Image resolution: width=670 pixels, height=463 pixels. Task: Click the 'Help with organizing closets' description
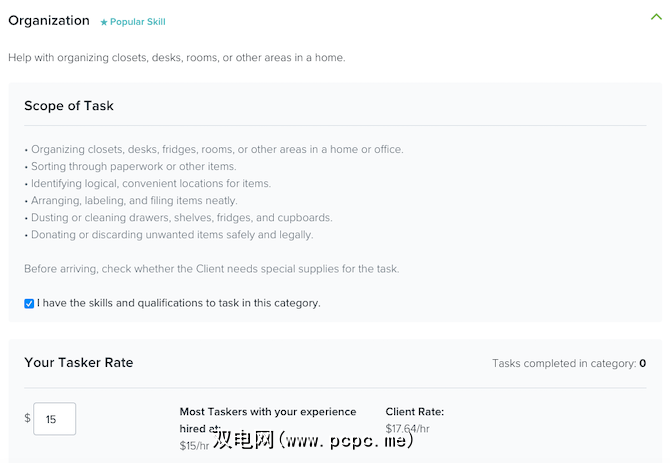pos(177,57)
